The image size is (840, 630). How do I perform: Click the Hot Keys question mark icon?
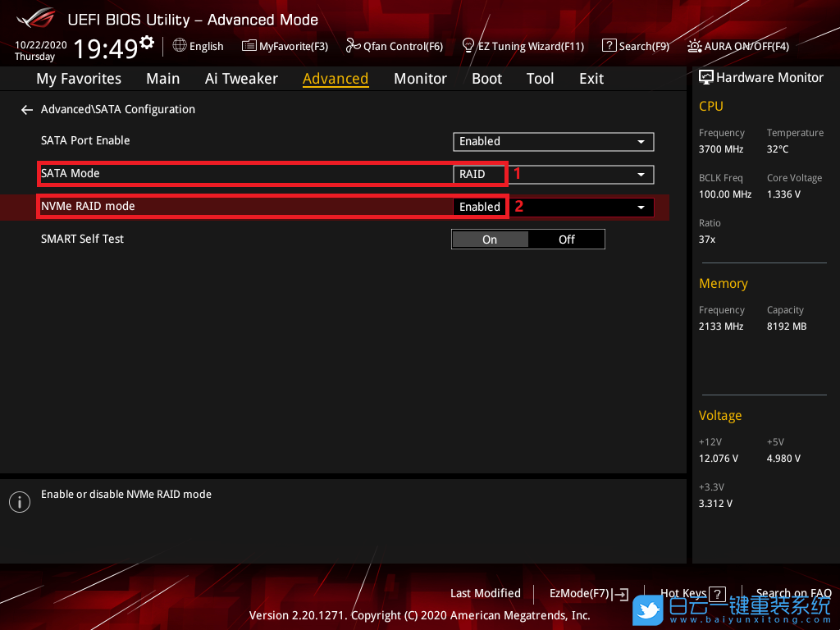[717, 594]
